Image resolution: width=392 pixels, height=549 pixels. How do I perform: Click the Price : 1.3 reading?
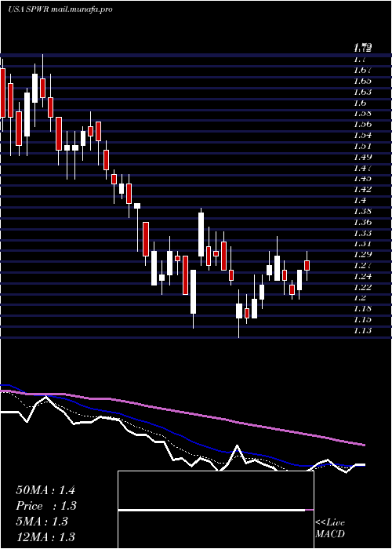pyautogui.click(x=46, y=506)
